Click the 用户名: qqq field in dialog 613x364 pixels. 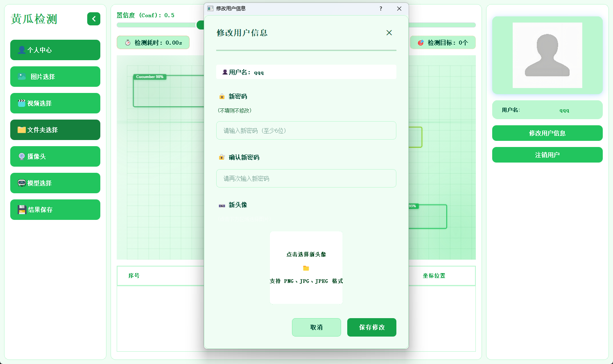coord(306,72)
